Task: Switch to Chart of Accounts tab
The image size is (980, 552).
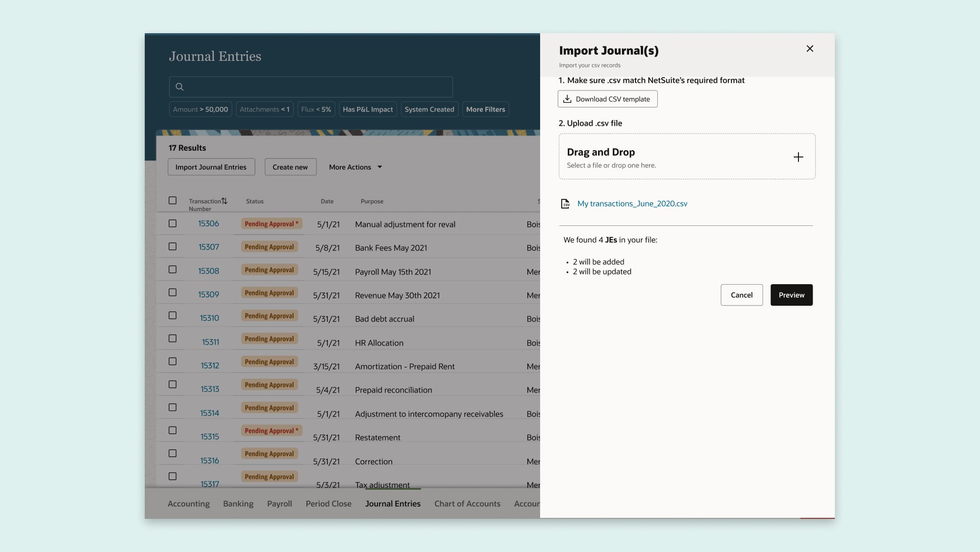Action: click(467, 503)
